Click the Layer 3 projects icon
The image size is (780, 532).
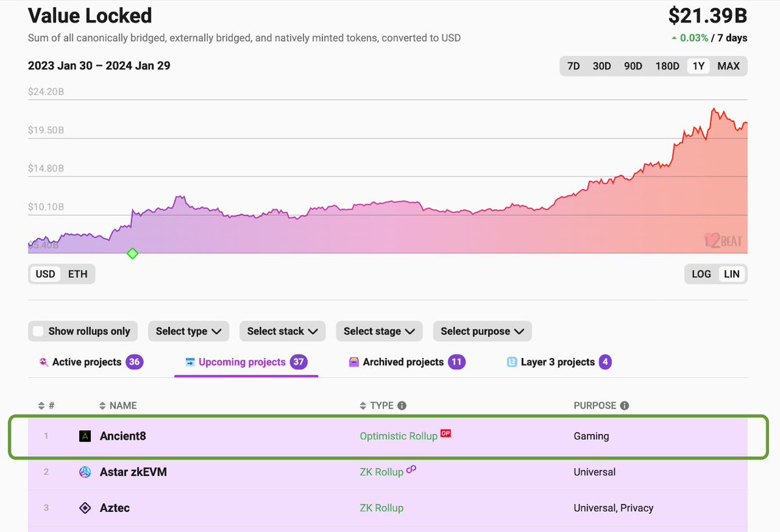click(x=512, y=362)
